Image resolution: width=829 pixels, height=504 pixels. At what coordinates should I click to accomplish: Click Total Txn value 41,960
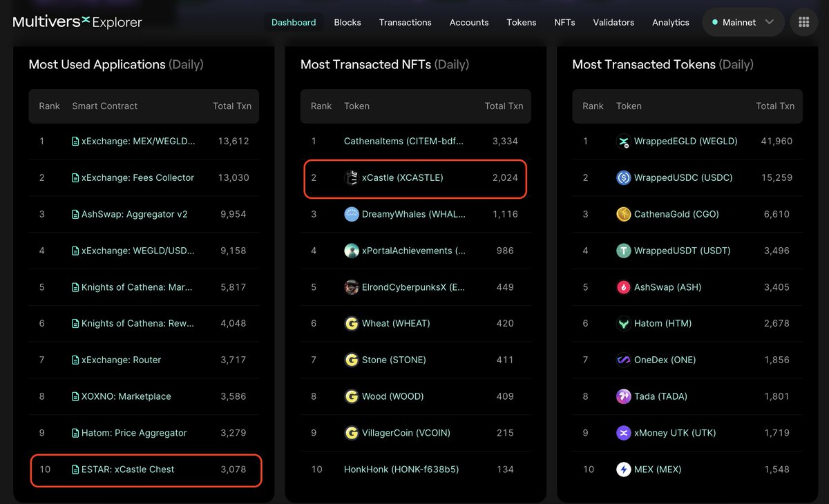776,142
